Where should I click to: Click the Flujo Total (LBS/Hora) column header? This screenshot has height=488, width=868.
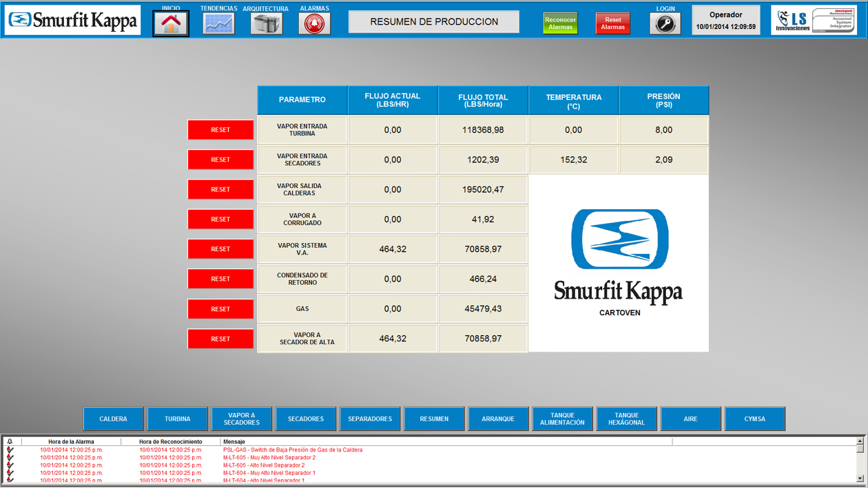tap(483, 100)
